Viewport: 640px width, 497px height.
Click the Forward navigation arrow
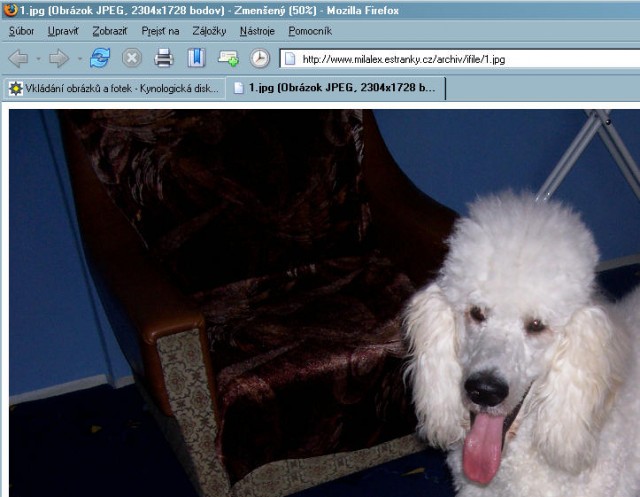point(58,58)
